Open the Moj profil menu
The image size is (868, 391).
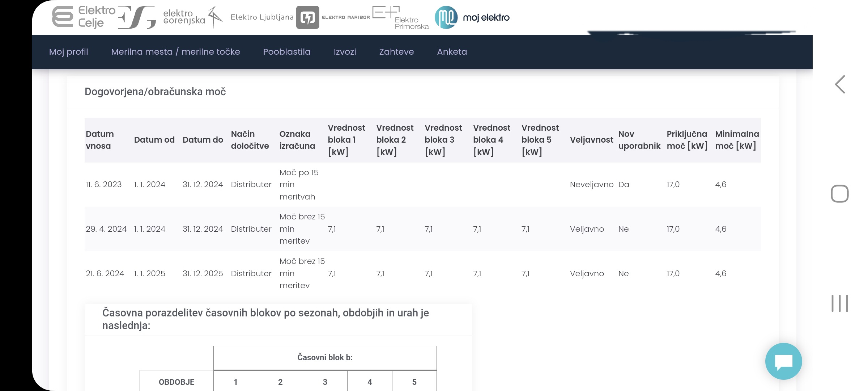(69, 52)
